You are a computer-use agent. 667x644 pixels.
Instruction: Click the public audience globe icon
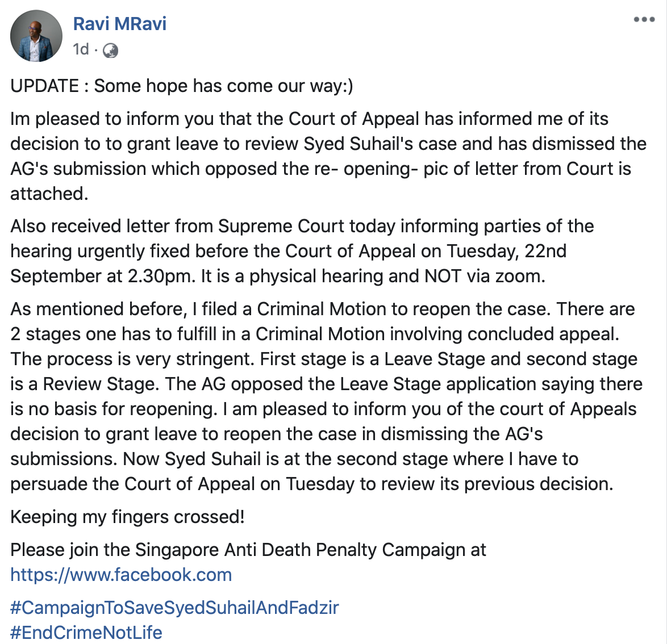111,51
